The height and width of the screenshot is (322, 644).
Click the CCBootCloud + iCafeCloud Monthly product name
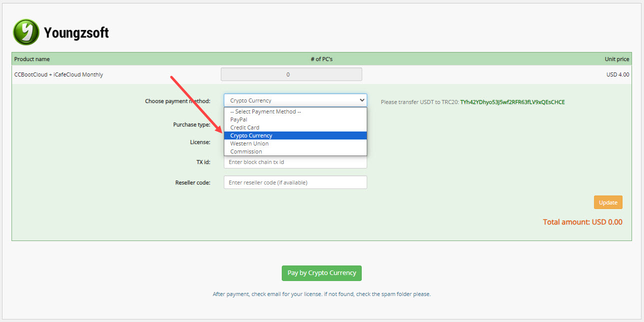pyautogui.click(x=58, y=74)
